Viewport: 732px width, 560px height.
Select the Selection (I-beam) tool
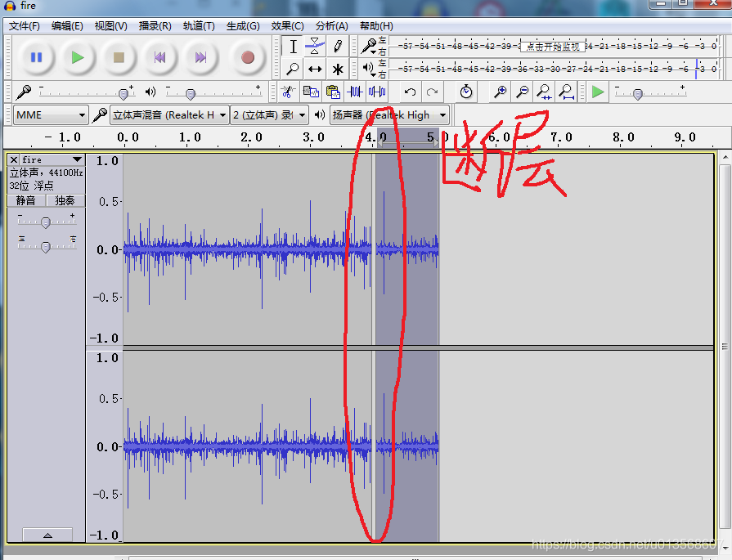click(x=293, y=47)
